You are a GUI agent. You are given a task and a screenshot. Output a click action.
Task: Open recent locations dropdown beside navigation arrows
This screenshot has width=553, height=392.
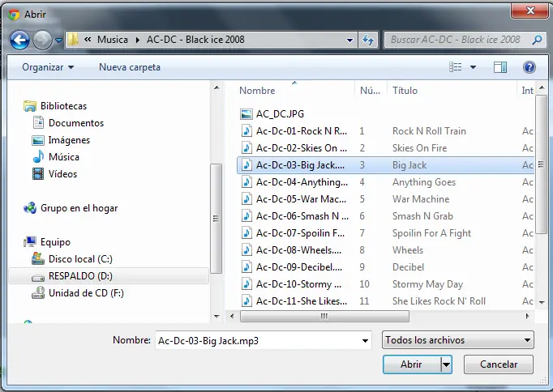[59, 40]
